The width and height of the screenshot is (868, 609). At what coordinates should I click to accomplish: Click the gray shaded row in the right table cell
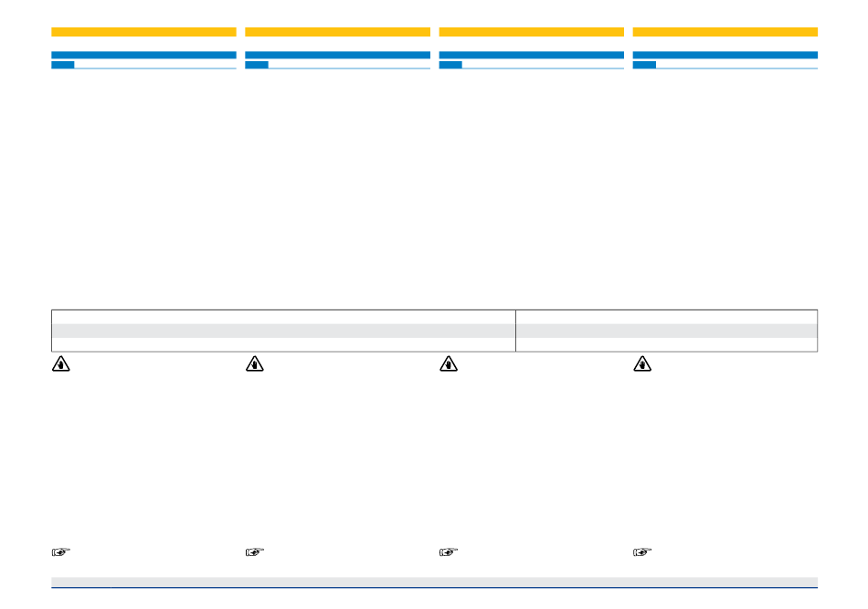click(x=666, y=331)
